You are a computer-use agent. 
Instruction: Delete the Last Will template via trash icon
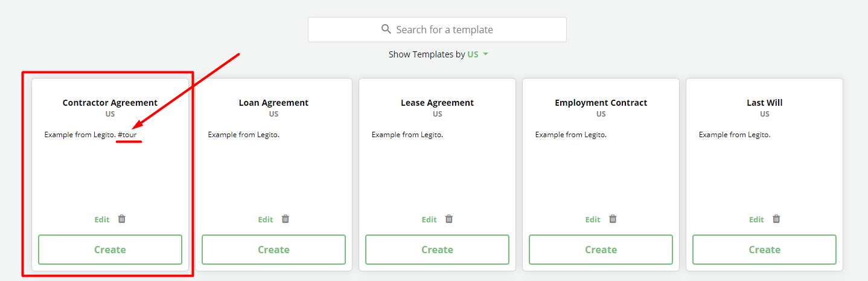pyautogui.click(x=776, y=219)
